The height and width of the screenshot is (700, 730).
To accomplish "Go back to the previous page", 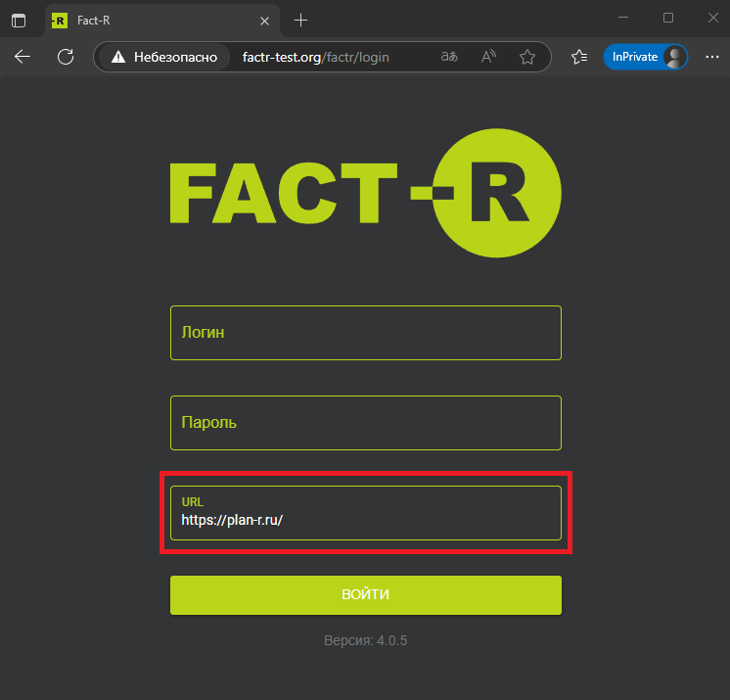I will (23, 57).
